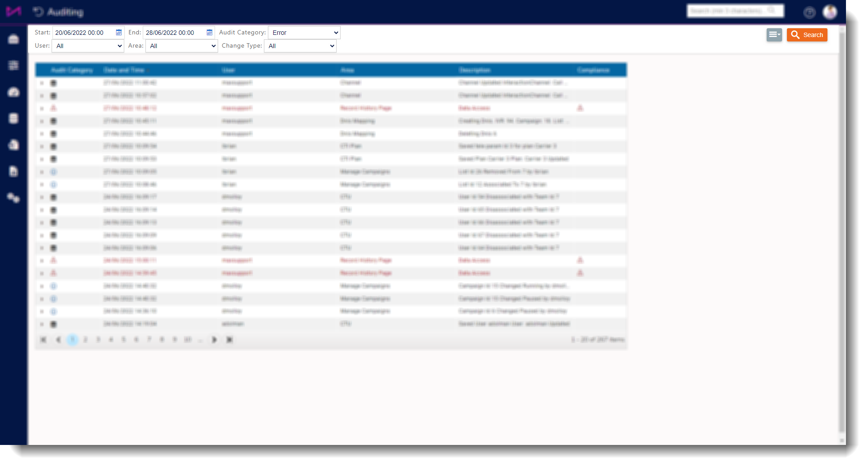Open the Area filter dropdown
Screen dimensions: 868x467
(182, 46)
